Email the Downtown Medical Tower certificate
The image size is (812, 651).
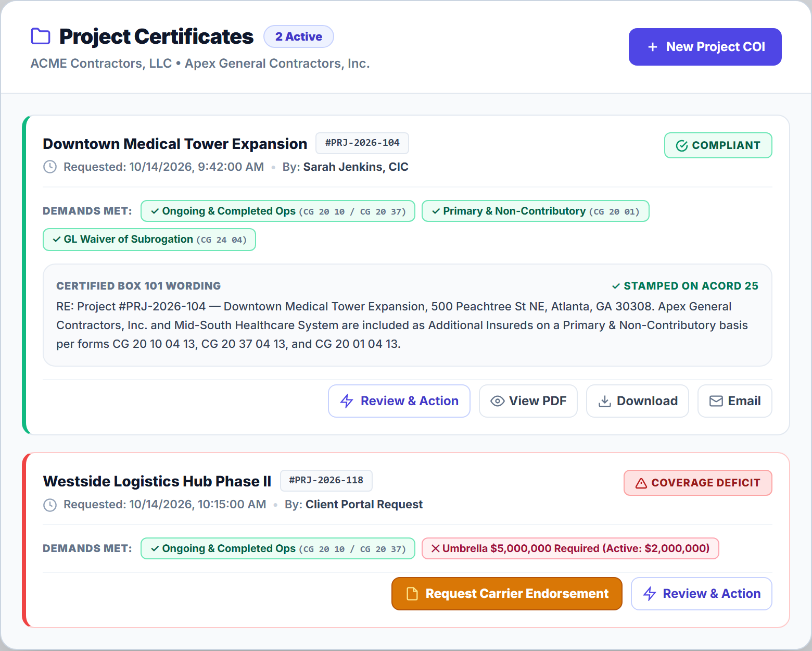pyautogui.click(x=735, y=401)
